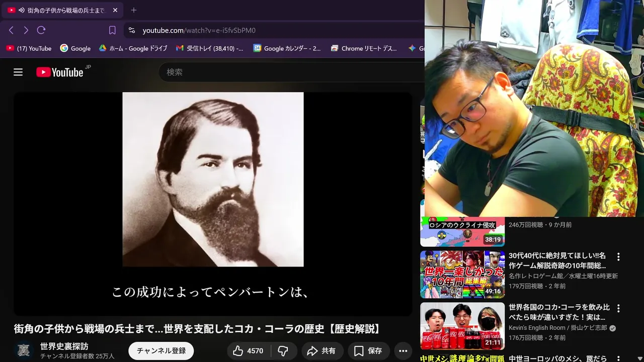Open the Google Calendar bookmark
644x362 pixels.
coord(287,48)
